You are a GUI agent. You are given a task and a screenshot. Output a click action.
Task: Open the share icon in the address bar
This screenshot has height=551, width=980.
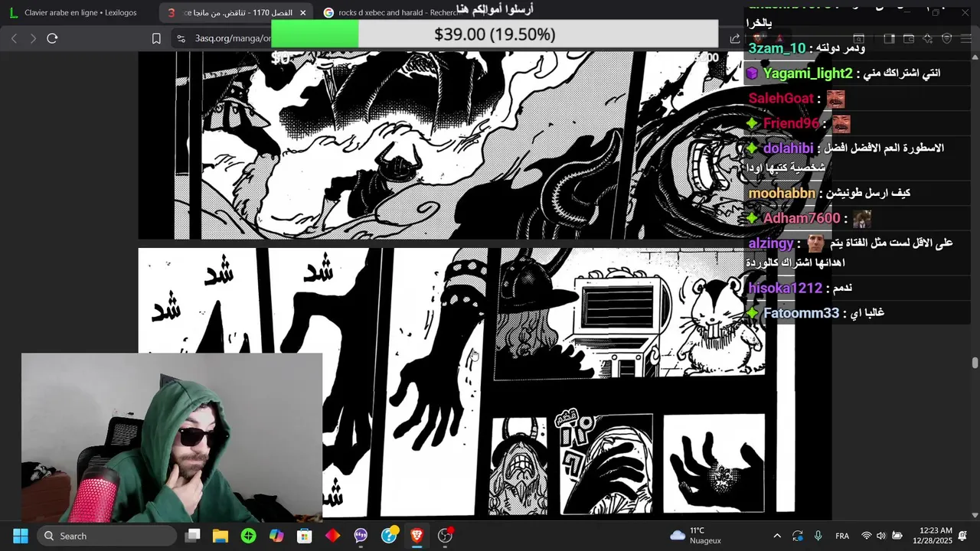[x=735, y=38]
